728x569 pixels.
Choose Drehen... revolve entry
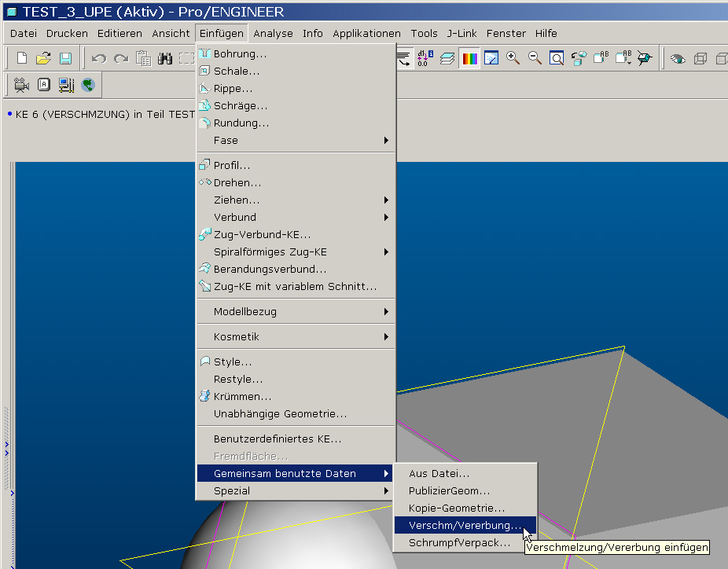pos(296,182)
